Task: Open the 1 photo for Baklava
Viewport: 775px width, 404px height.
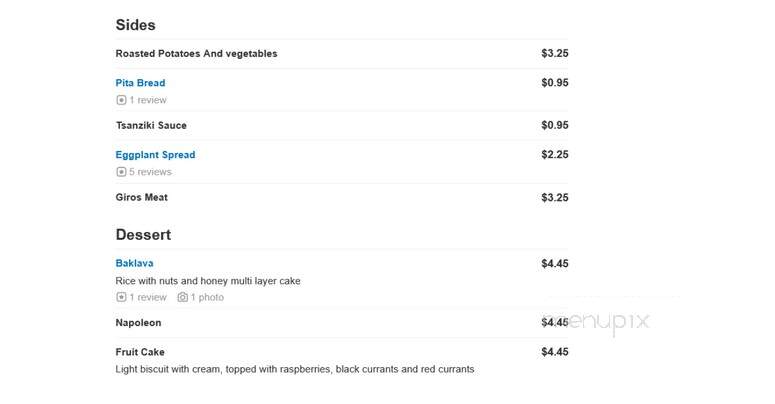Action: point(207,297)
